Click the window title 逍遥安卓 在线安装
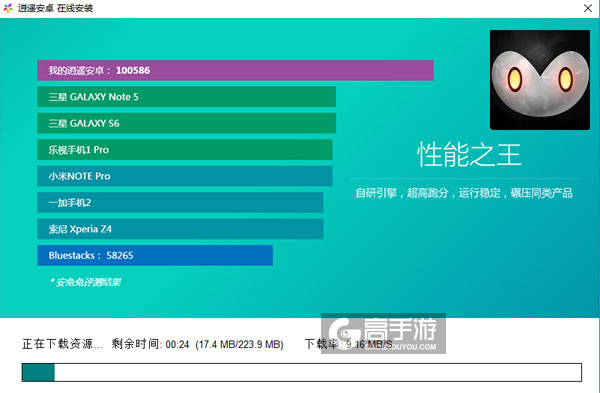This screenshot has height=393, width=600. coord(55,8)
